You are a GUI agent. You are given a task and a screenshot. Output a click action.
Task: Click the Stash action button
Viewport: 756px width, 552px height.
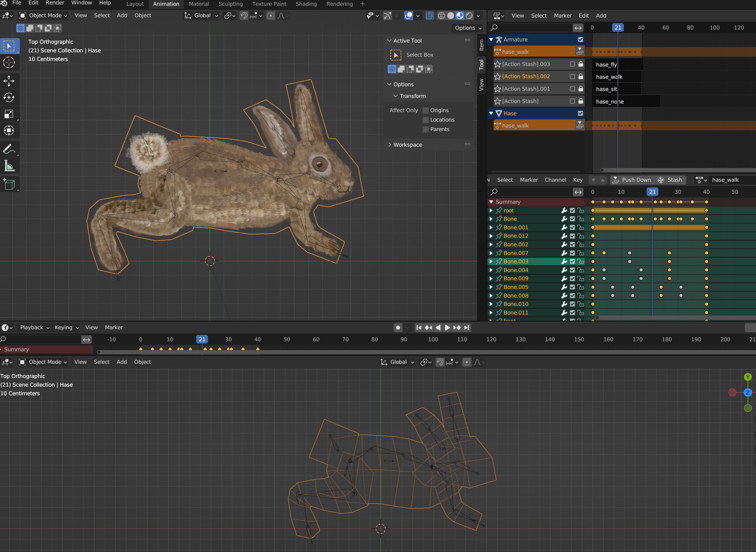[x=670, y=180]
